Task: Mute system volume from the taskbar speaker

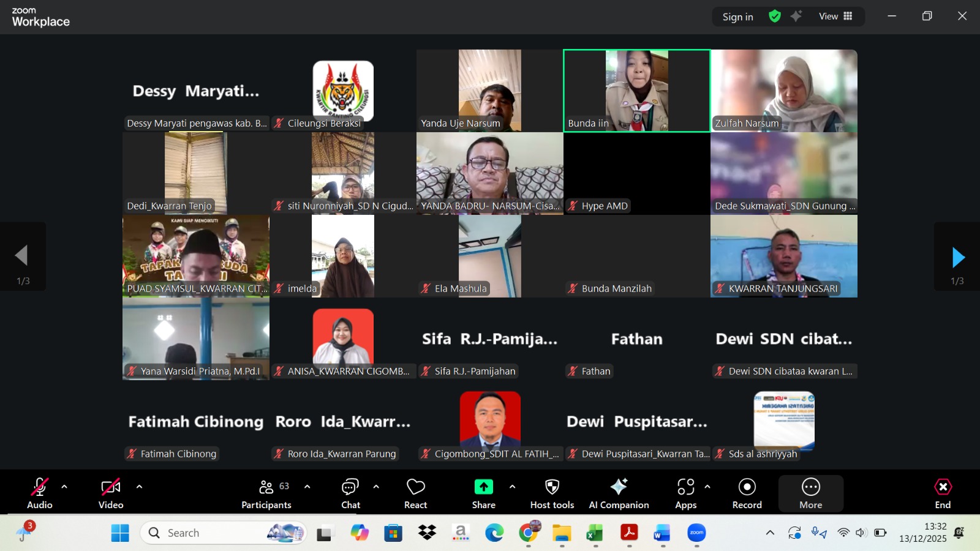Action: [x=861, y=533]
